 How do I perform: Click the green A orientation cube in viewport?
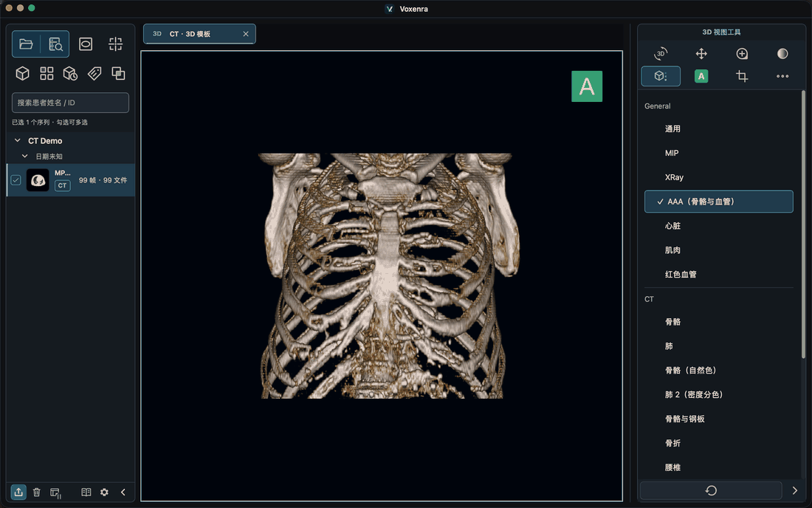(587, 86)
